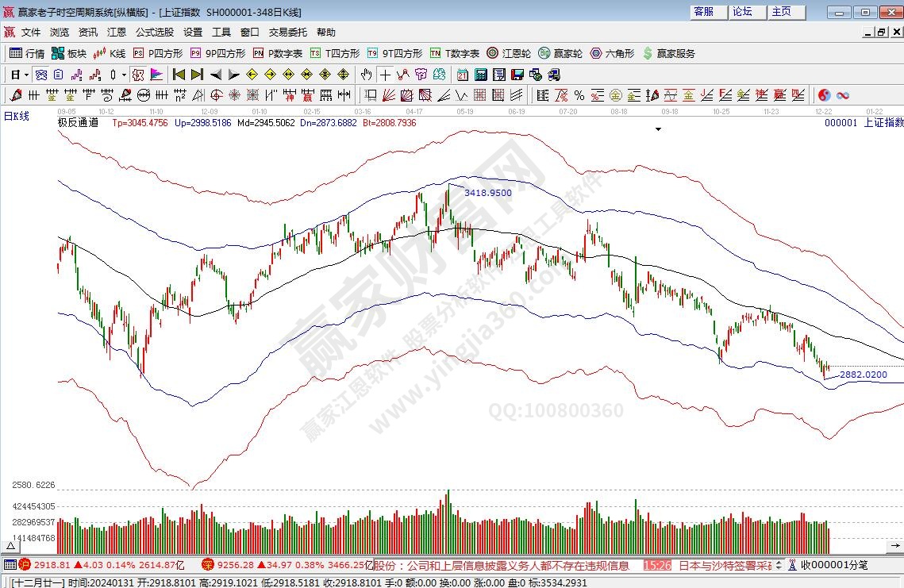Click the calculator icon in toolbar
Viewport: 904px width, 588px height.
tap(480, 75)
